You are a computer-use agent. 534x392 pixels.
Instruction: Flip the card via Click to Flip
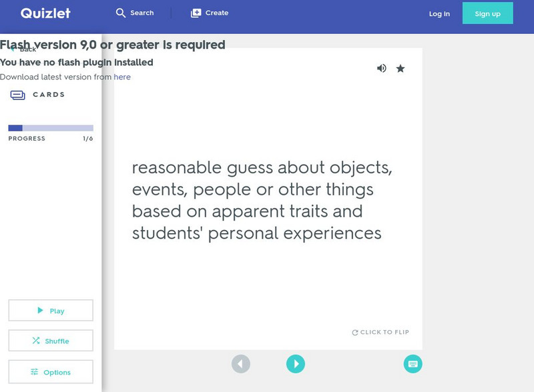click(380, 332)
